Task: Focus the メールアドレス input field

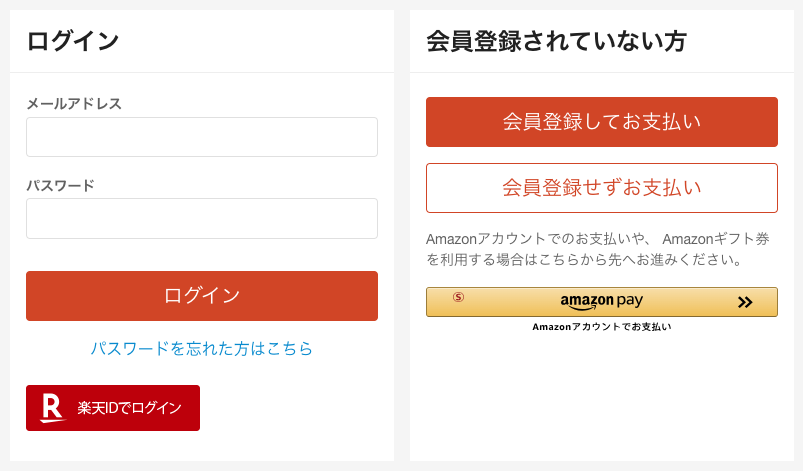Action: (x=202, y=137)
